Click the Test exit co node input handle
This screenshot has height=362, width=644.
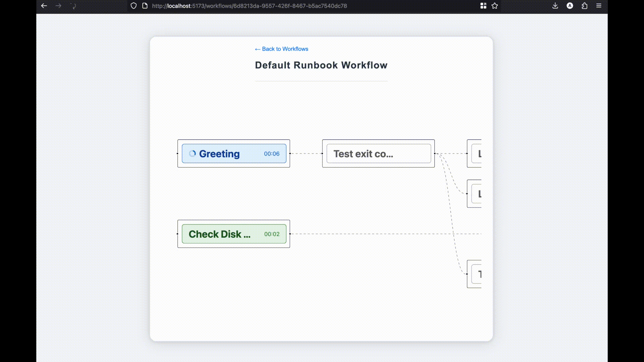pos(322,154)
